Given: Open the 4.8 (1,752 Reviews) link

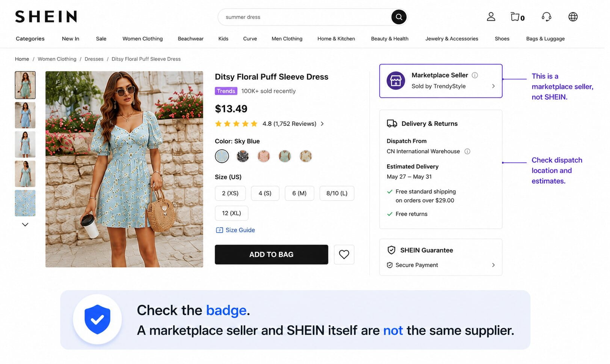Looking at the screenshot, I should point(289,124).
